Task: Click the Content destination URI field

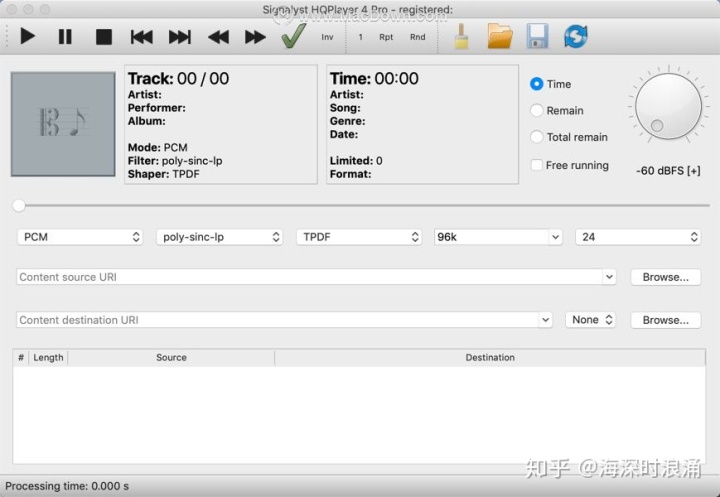Action: pos(277,320)
